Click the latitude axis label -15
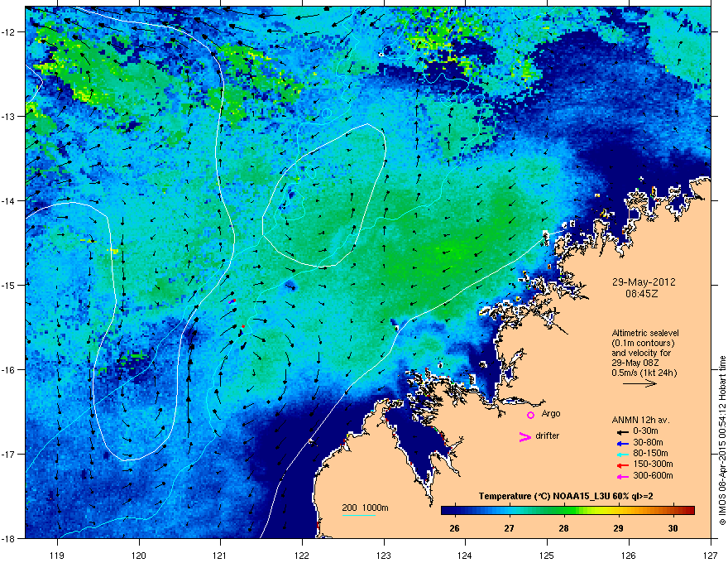 [9, 285]
